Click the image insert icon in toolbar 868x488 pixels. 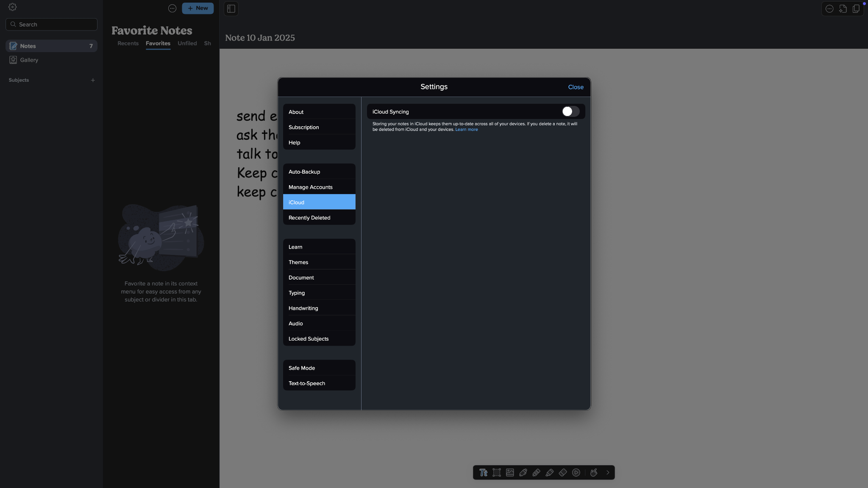tap(510, 472)
